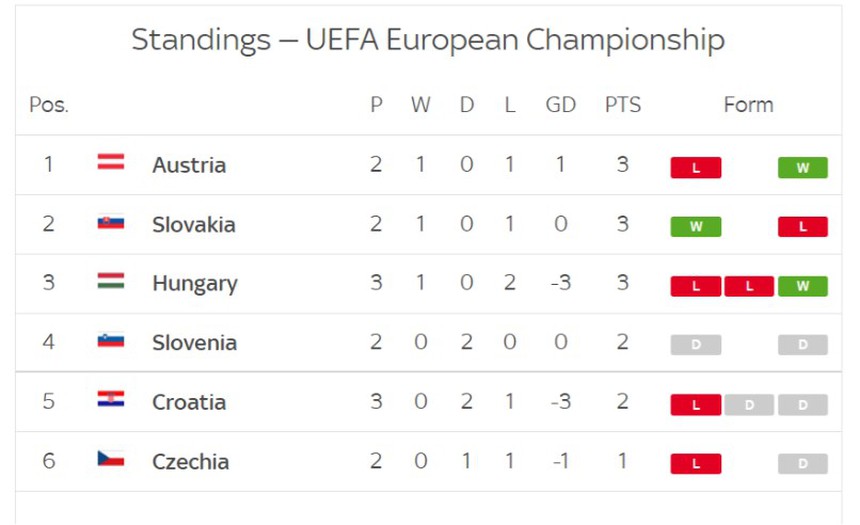Screen dimensions: 860x525
Task: Click Czechia's red L form badge
Action: [x=695, y=464]
